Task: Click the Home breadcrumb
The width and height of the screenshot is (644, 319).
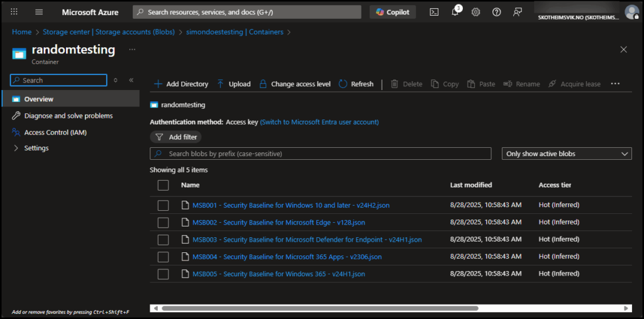Action: [22, 31]
